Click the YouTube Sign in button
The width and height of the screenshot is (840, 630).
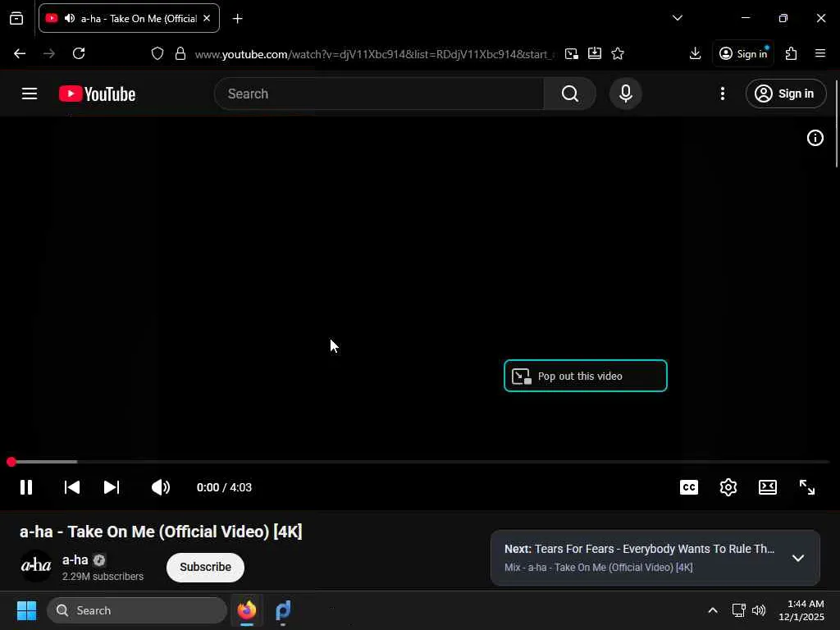pyautogui.click(x=785, y=94)
